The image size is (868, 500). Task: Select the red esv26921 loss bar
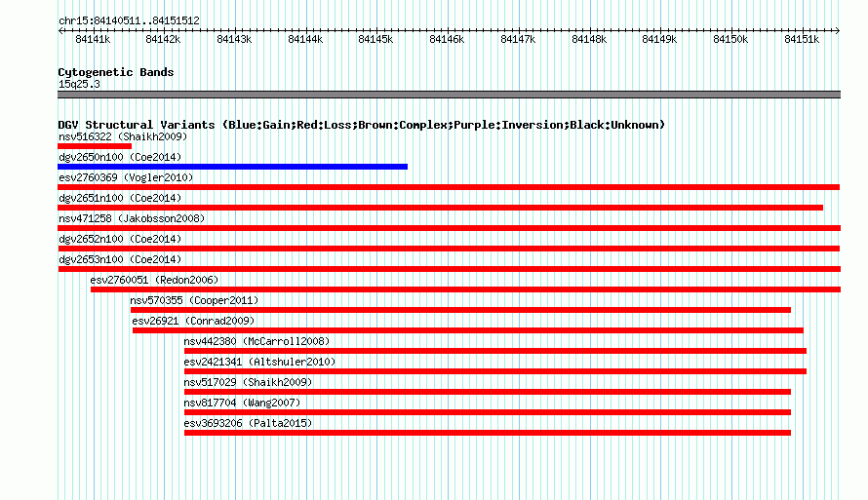[x=468, y=330]
